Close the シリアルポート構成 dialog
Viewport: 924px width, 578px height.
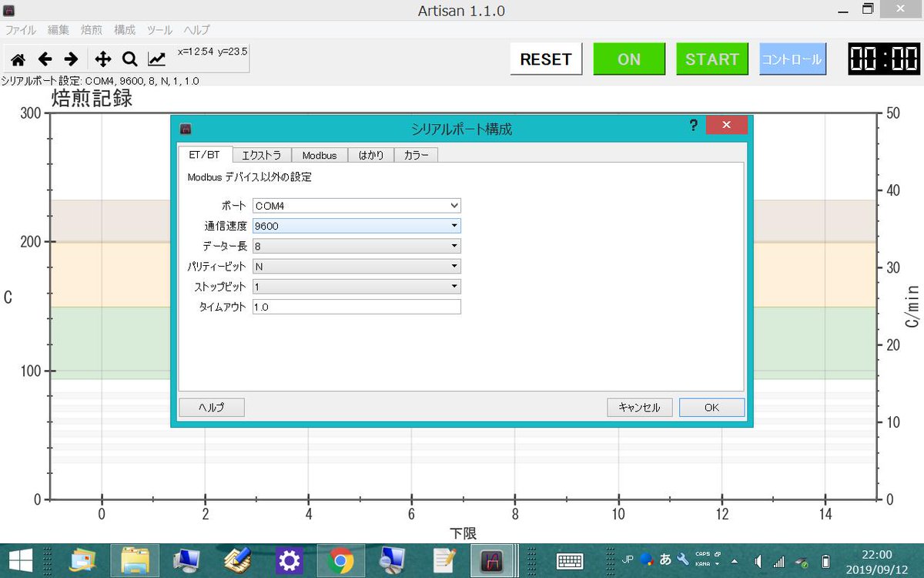point(727,126)
